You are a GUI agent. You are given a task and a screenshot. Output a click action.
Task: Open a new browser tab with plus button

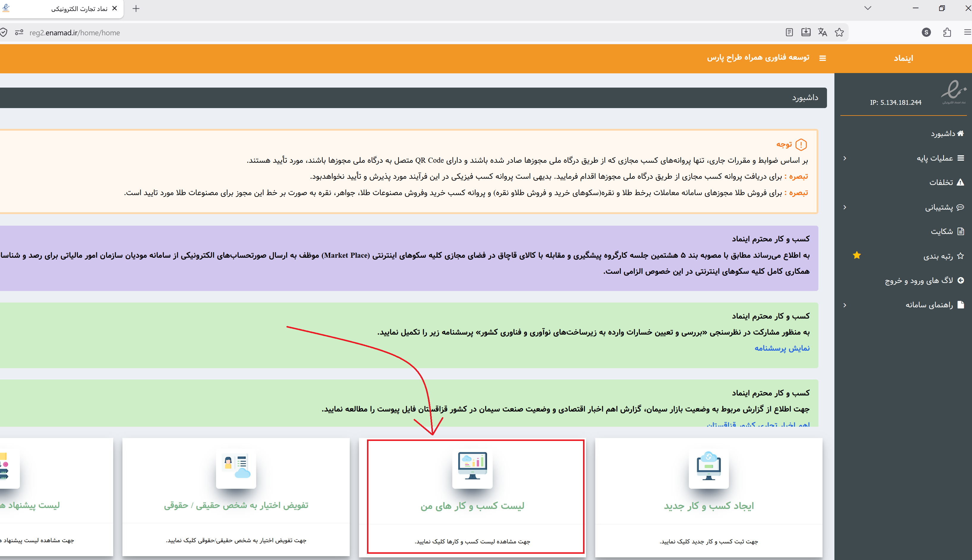pyautogui.click(x=136, y=8)
